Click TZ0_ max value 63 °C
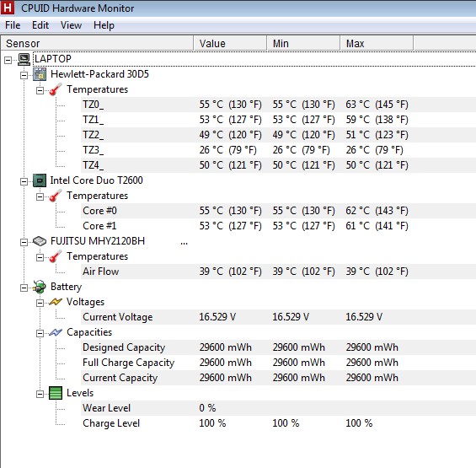Viewport: 476px width, 468px height. (x=377, y=105)
